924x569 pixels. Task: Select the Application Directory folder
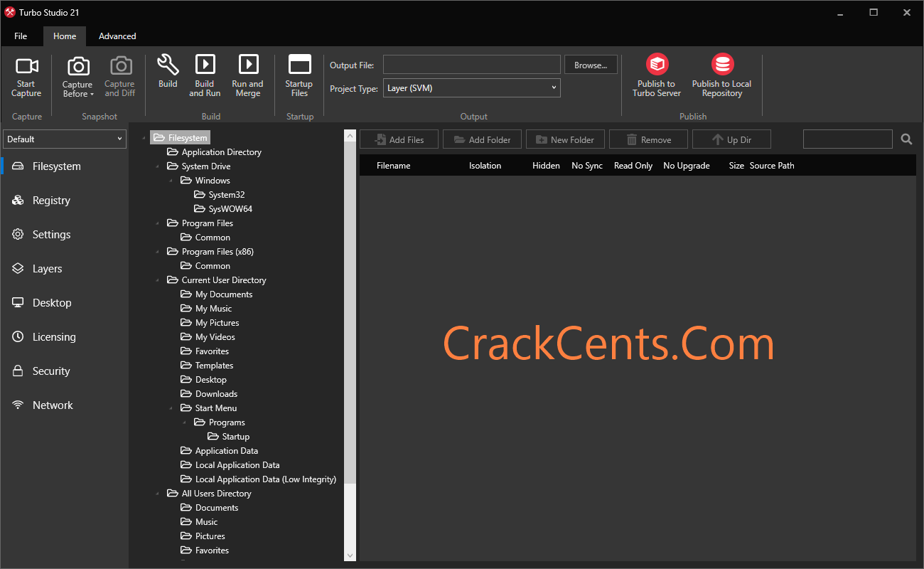point(214,152)
